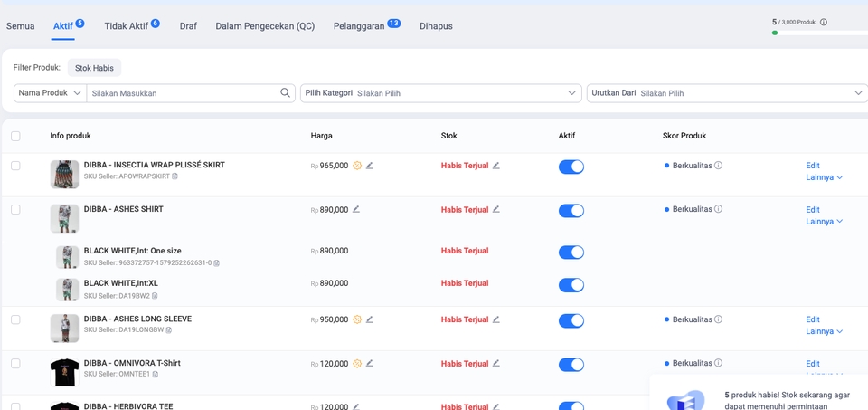Open the Nama Produk search-type dropdown

[x=50, y=93]
